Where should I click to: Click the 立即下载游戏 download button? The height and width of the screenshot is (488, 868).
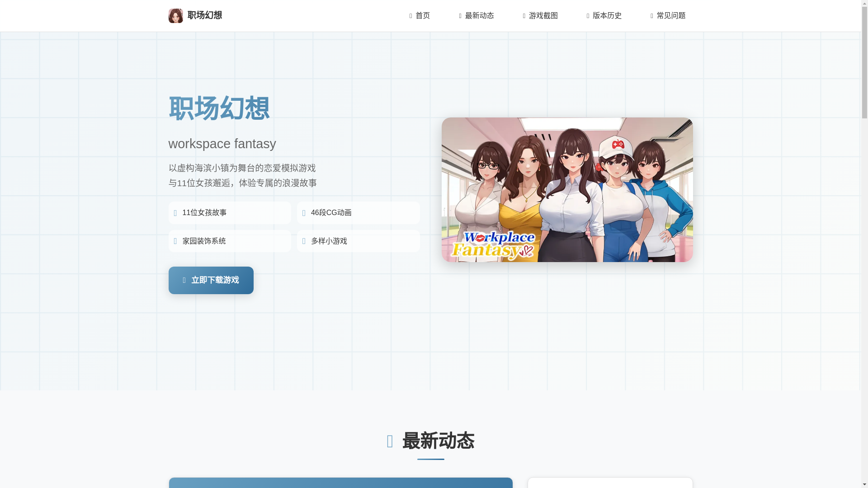(211, 280)
